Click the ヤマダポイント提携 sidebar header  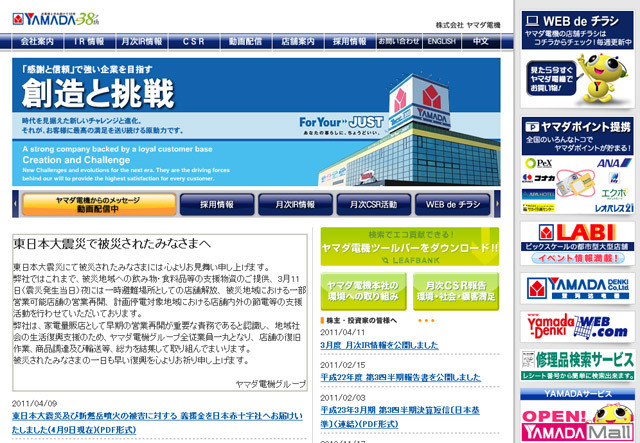[x=577, y=135]
